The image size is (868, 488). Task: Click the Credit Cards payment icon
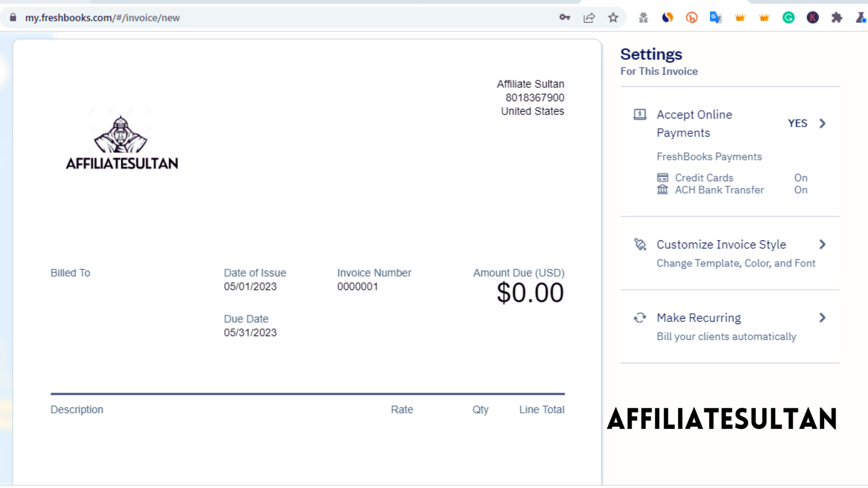tap(663, 177)
